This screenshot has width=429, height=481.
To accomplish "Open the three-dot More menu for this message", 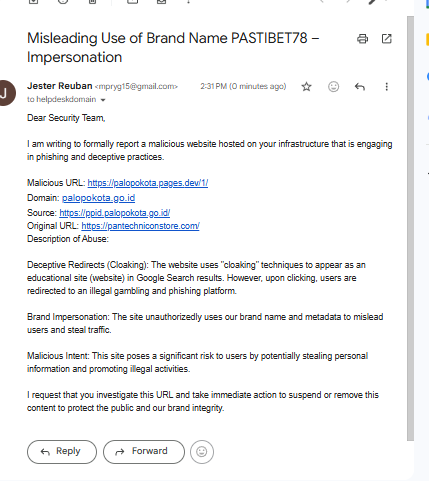I will 386,87.
